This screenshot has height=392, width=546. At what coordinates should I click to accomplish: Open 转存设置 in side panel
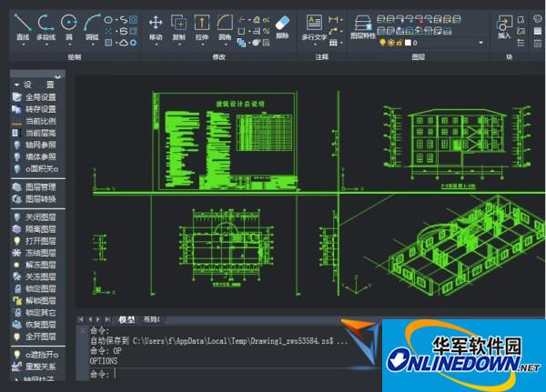coord(35,109)
